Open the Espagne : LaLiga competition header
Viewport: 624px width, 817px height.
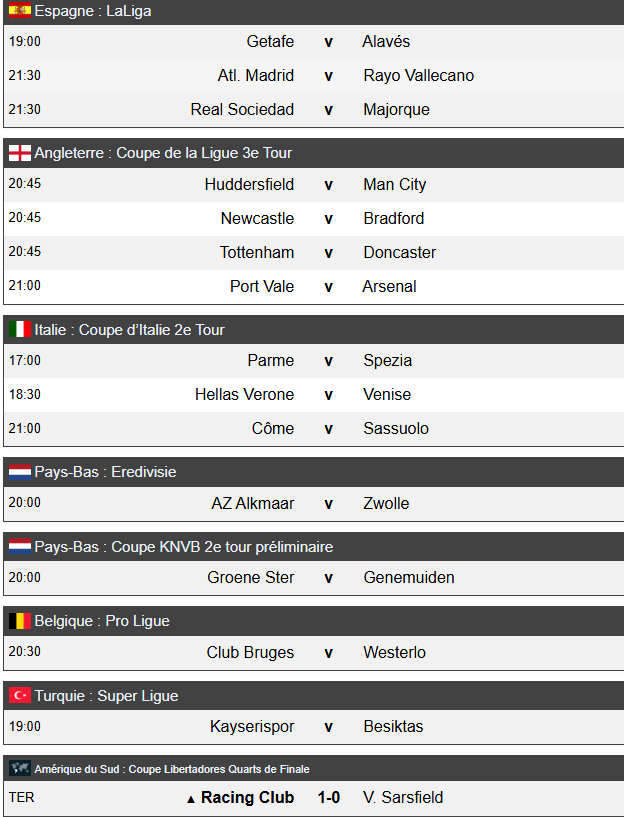tap(93, 11)
